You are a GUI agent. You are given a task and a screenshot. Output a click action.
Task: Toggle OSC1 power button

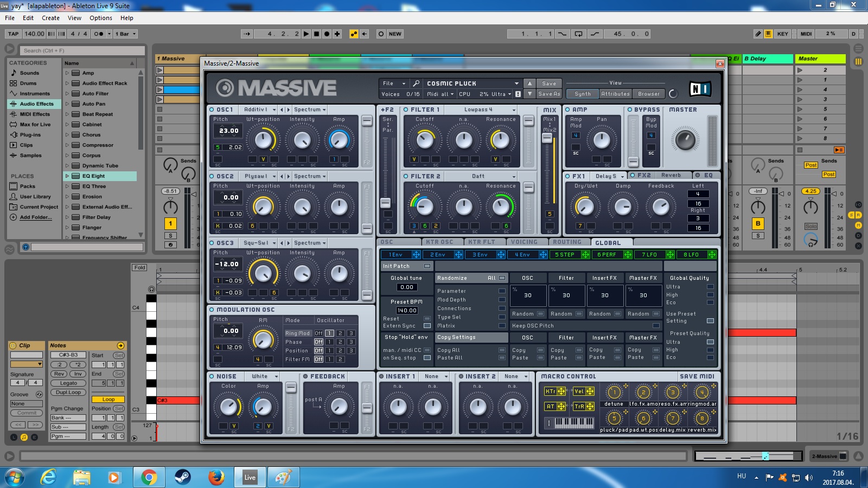(x=212, y=110)
